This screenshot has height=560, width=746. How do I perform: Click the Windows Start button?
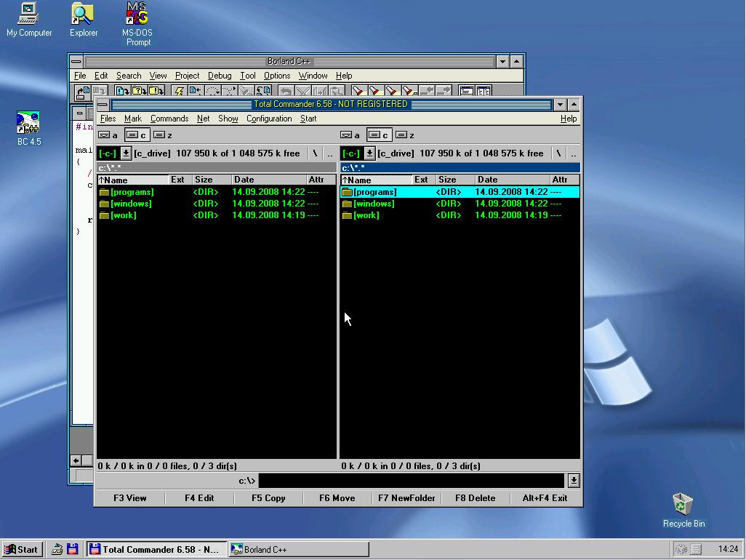coord(21,550)
